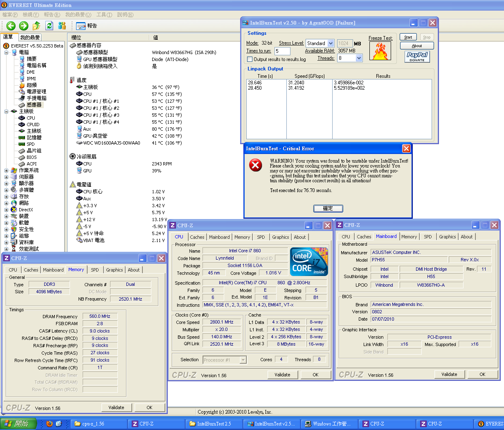Click the Up arrow icon in EVEREST toolbar
This screenshot has height=430, width=504.
pyautogui.click(x=36, y=26)
